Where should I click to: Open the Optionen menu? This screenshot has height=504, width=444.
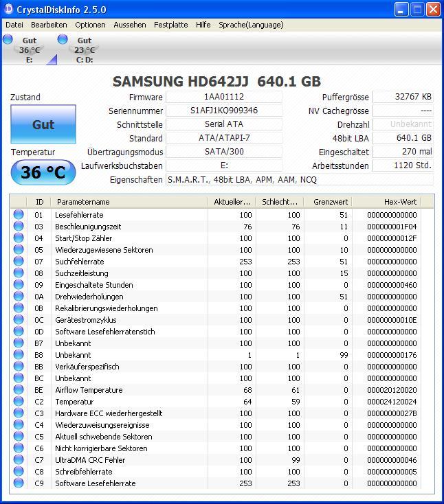(x=90, y=25)
